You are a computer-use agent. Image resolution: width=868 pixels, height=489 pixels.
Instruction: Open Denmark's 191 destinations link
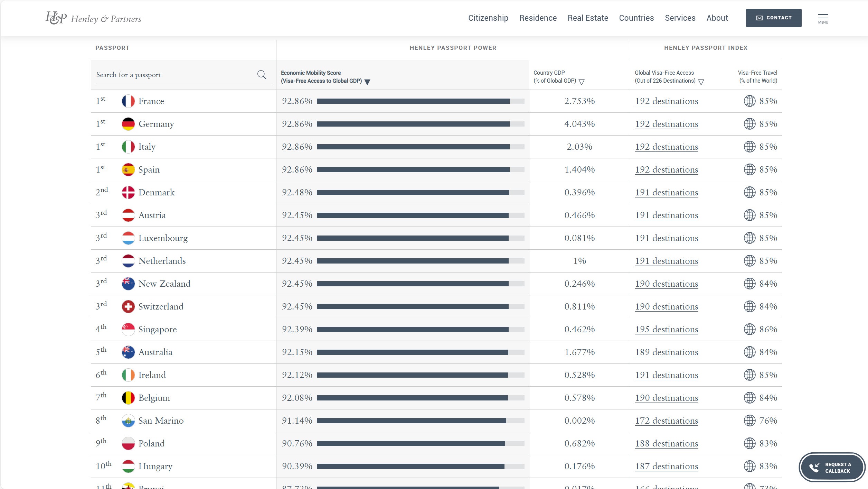666,193
